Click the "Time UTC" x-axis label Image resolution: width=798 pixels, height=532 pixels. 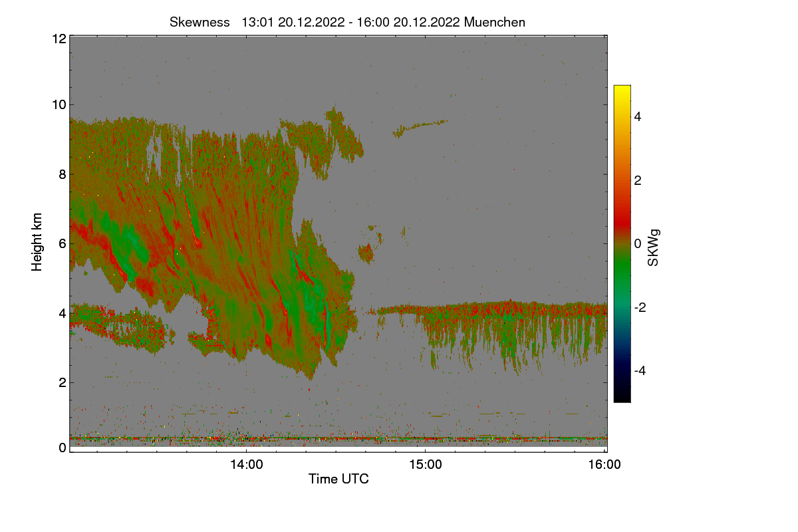[x=338, y=479]
